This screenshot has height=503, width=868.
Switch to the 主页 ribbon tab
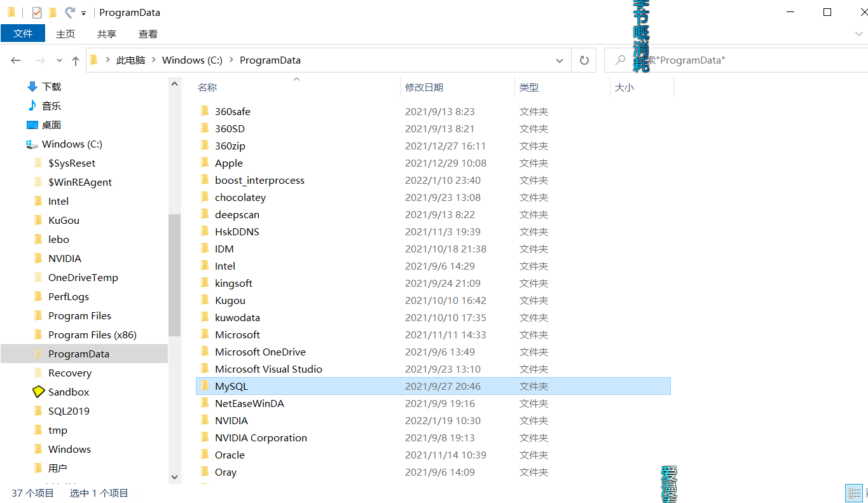[x=65, y=34]
